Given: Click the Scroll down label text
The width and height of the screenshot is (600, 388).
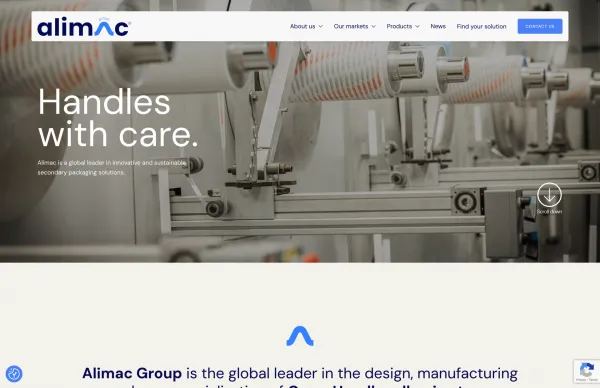Looking at the screenshot, I should [549, 212].
